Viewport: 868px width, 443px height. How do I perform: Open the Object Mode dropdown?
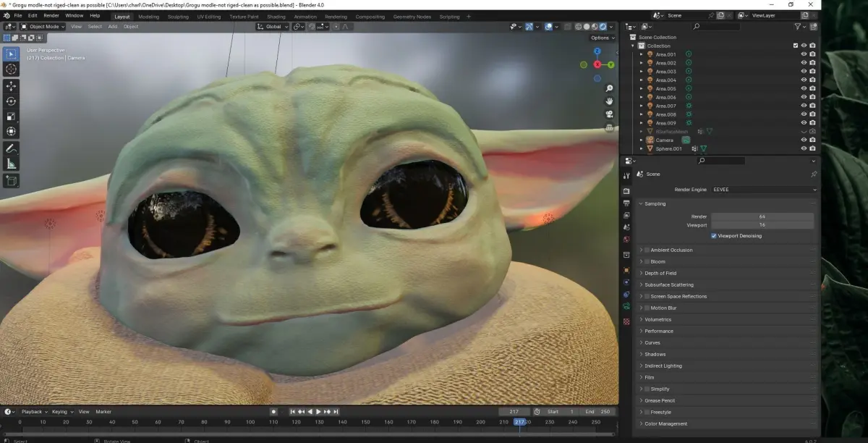(43, 27)
